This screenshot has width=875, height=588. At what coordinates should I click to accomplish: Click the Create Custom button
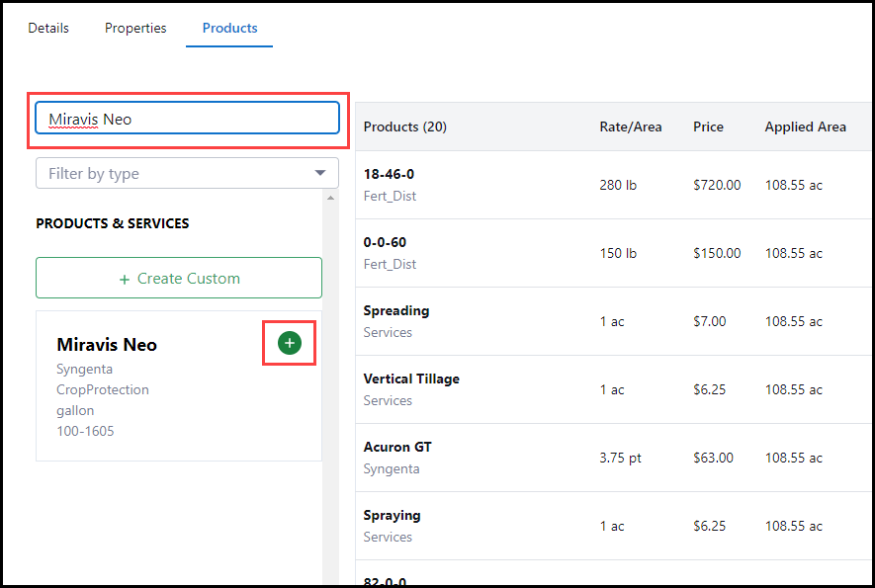[179, 278]
